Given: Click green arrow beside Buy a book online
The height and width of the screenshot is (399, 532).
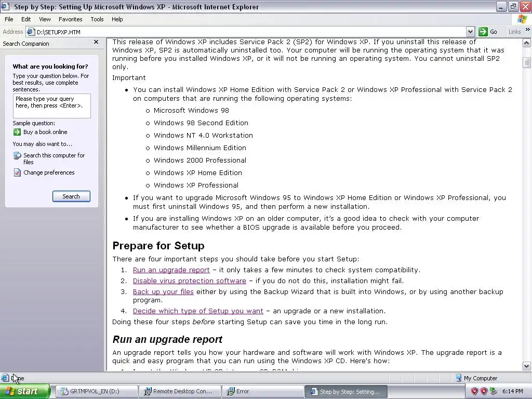Looking at the screenshot, I should coord(17,132).
